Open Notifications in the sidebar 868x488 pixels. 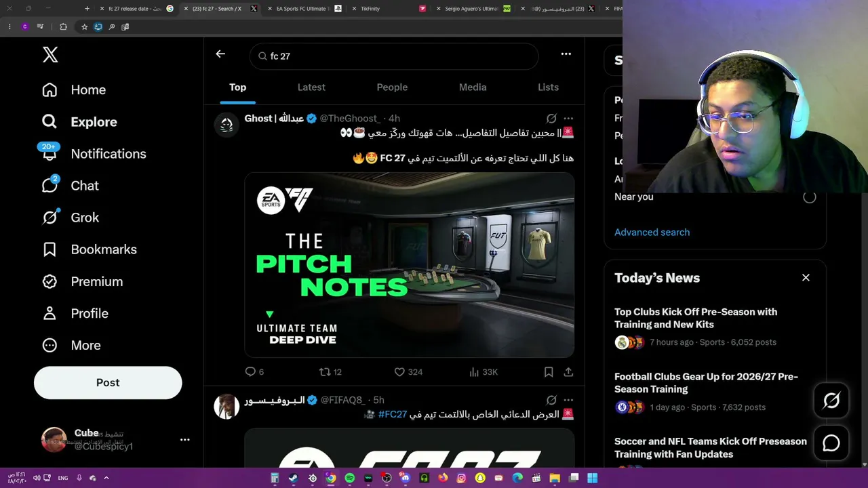pyautogui.click(x=94, y=154)
